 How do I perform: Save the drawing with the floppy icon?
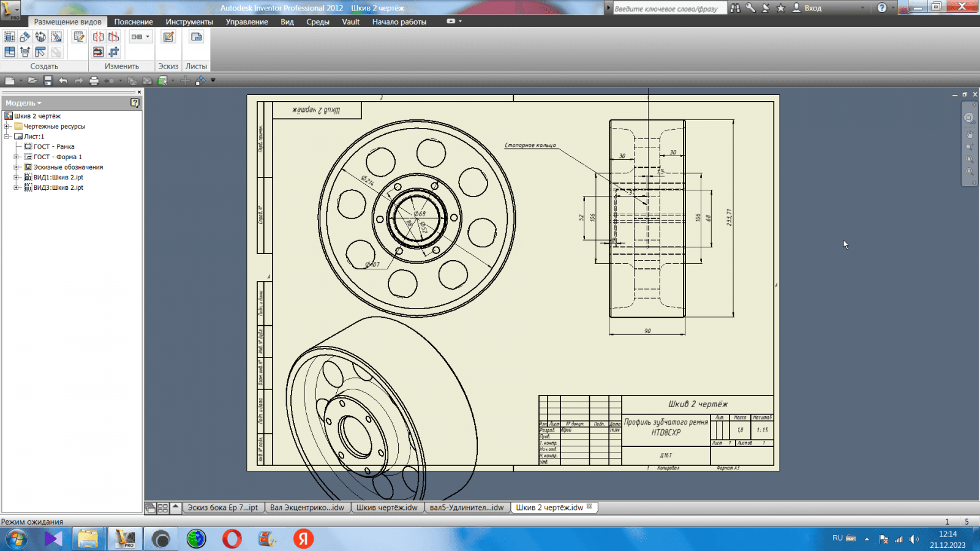(x=48, y=81)
